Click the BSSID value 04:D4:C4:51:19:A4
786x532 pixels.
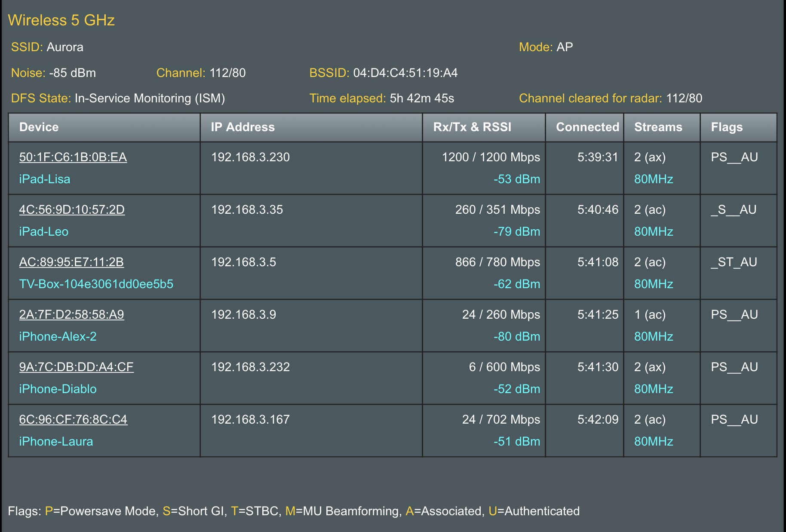pyautogui.click(x=405, y=73)
